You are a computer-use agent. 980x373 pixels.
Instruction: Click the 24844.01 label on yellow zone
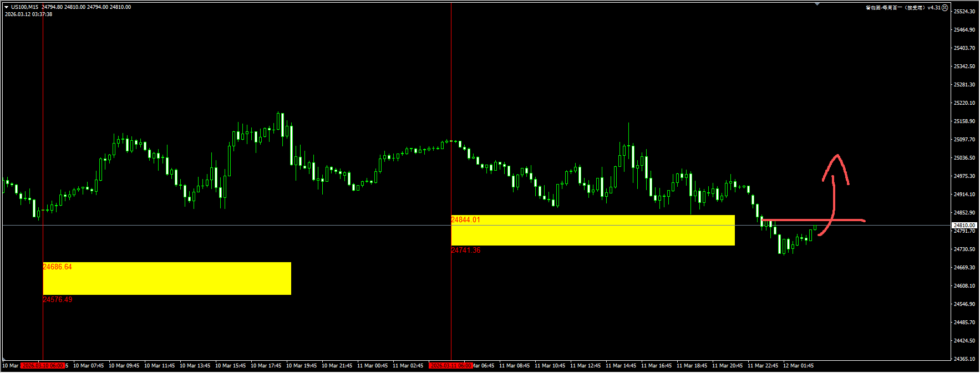465,220
